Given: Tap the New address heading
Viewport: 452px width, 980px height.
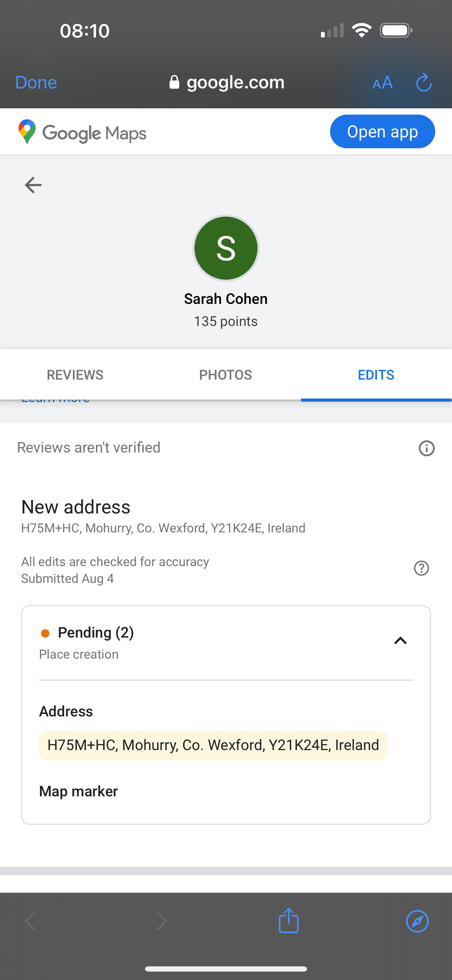Looking at the screenshot, I should (76, 507).
